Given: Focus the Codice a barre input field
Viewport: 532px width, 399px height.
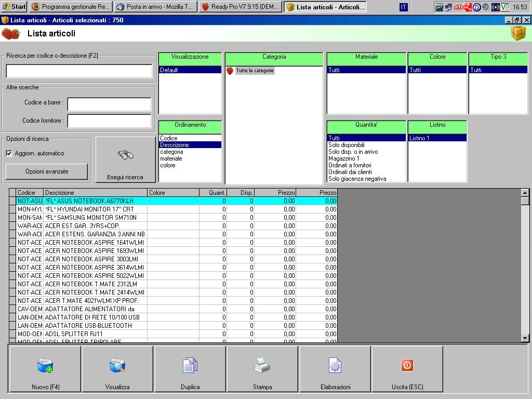Looking at the screenshot, I should [x=109, y=104].
